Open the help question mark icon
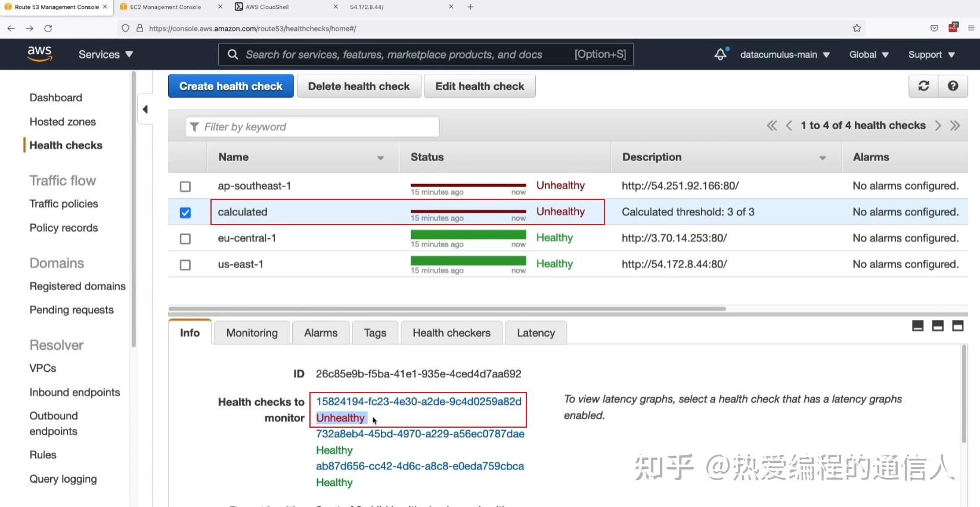This screenshot has width=980, height=507. coord(953,86)
